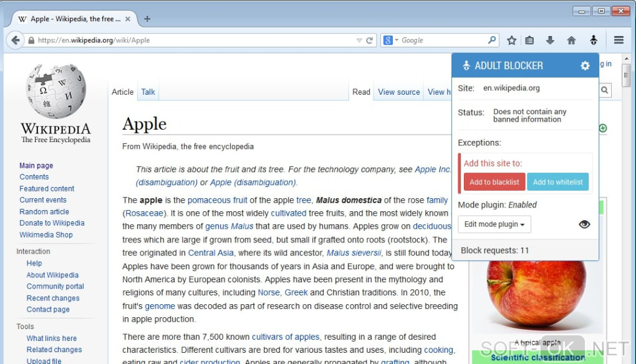Switch to the Talk tab

[148, 92]
